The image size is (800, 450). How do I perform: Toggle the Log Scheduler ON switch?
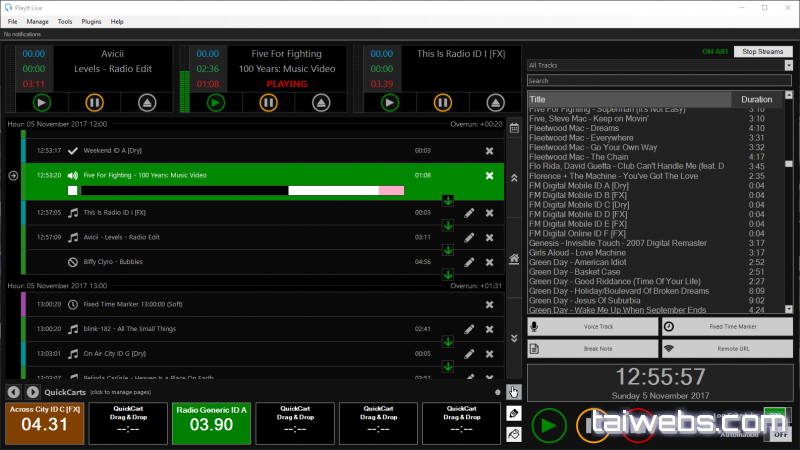click(774, 412)
